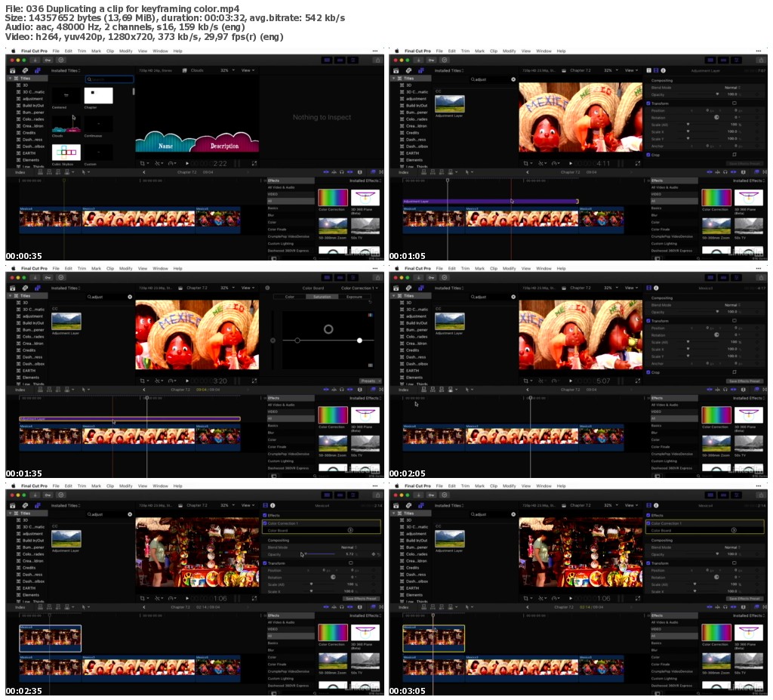Viewport: 773px width, 700px height.
Task: Open Installed Effects dropdown in 00:00:35 frame
Action: (365, 181)
